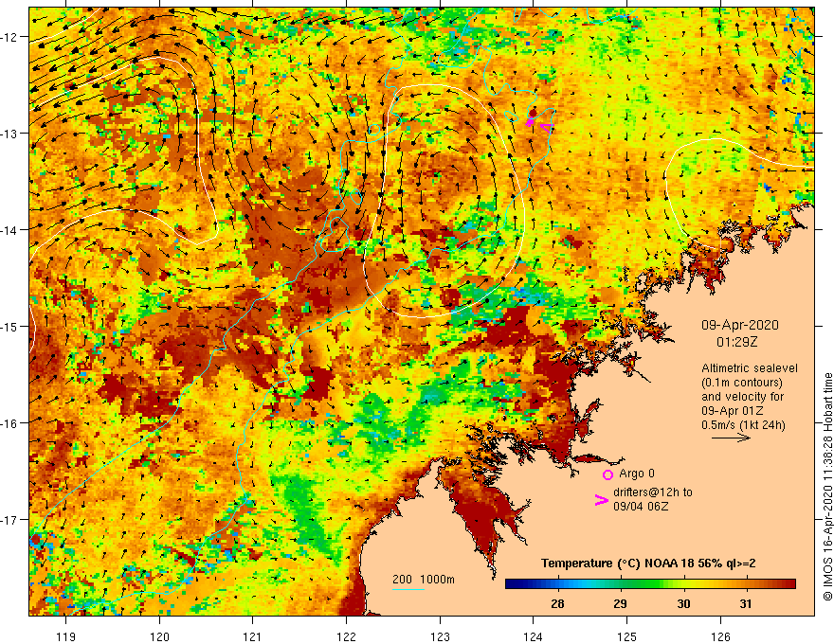Click the magenta Argo circle legend symbol

(607, 474)
